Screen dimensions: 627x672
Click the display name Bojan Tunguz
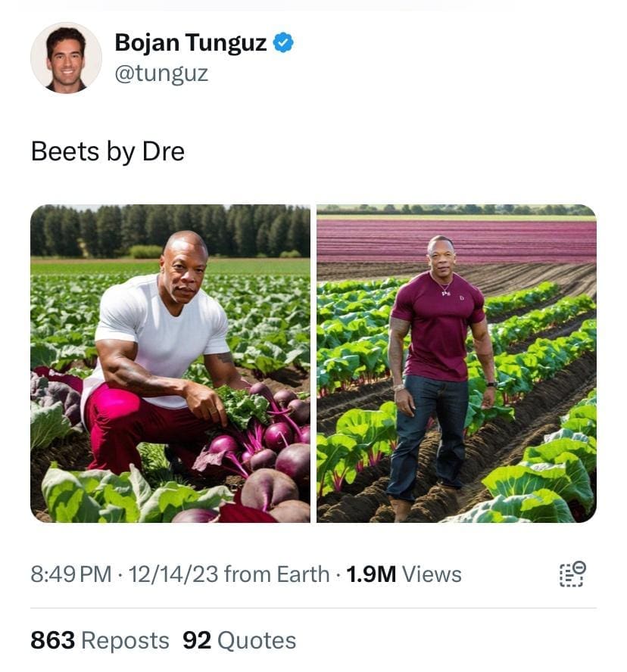(x=190, y=43)
